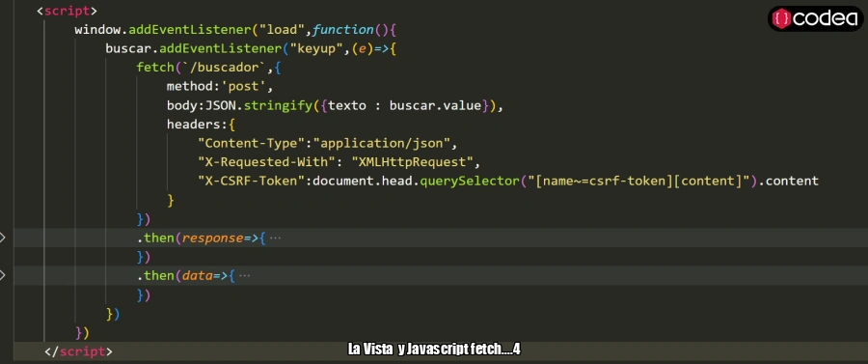Select the "XMLHttpRequest" string value

pyautogui.click(x=413, y=162)
